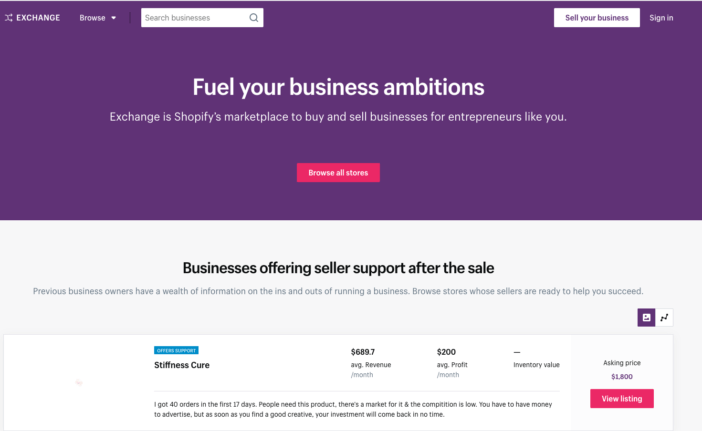Click the Inventory value label

coord(536,365)
